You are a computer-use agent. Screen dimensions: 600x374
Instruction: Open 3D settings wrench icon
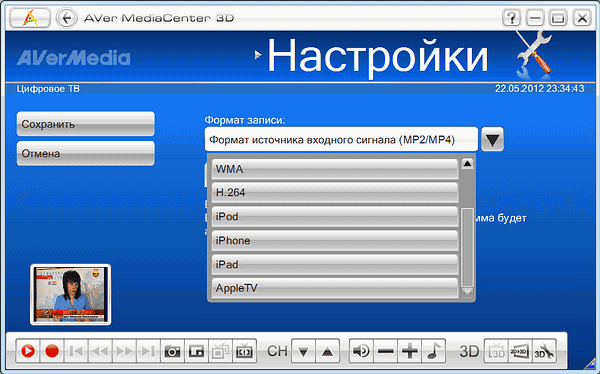[x=545, y=351]
